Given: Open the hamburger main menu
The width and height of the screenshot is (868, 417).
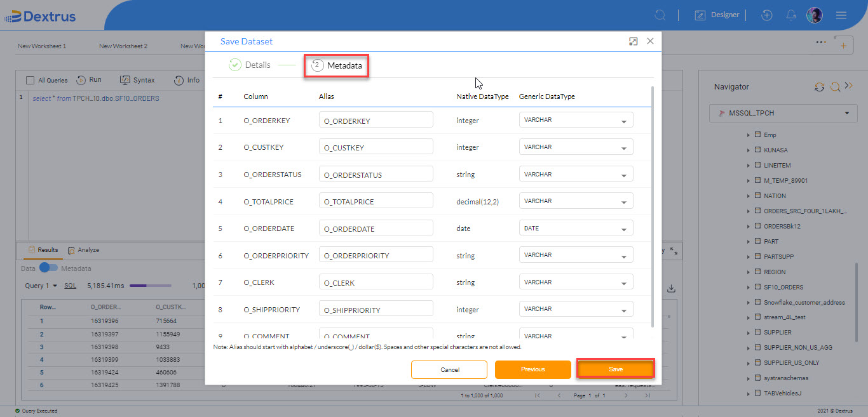Looking at the screenshot, I should click(841, 15).
